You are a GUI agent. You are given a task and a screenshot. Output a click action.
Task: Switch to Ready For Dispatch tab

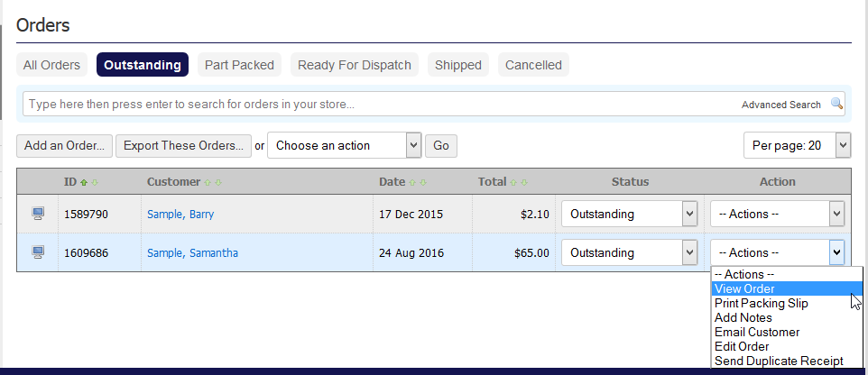click(354, 65)
